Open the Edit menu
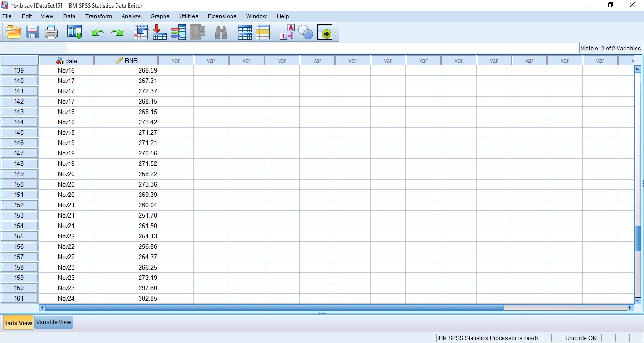Image resolution: width=644 pixels, height=343 pixels. (27, 16)
